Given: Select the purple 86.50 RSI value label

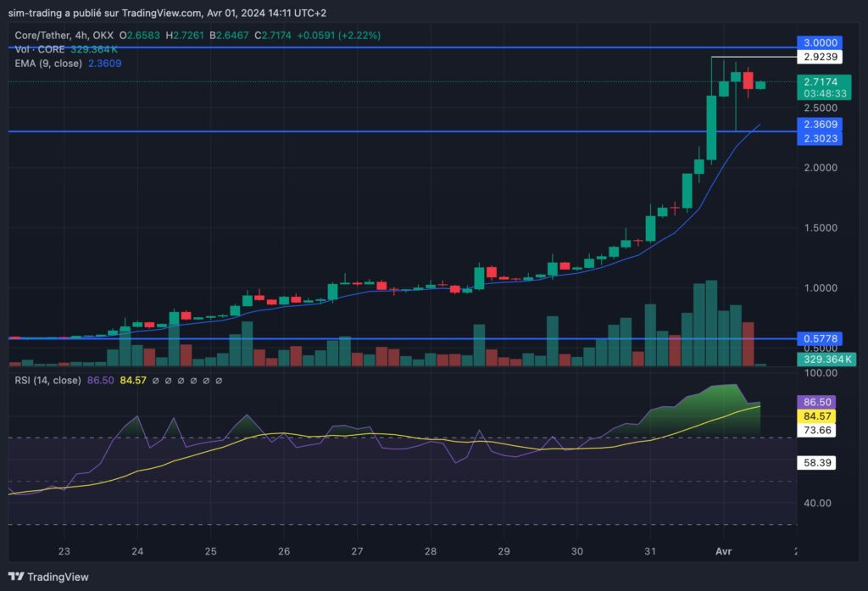Looking at the screenshot, I should pos(816,402).
